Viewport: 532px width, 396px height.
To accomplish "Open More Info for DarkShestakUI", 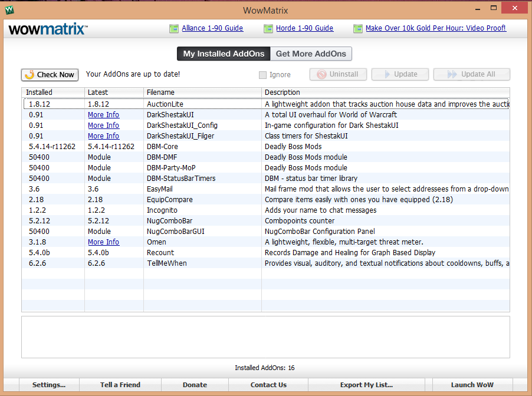I will coord(103,115).
